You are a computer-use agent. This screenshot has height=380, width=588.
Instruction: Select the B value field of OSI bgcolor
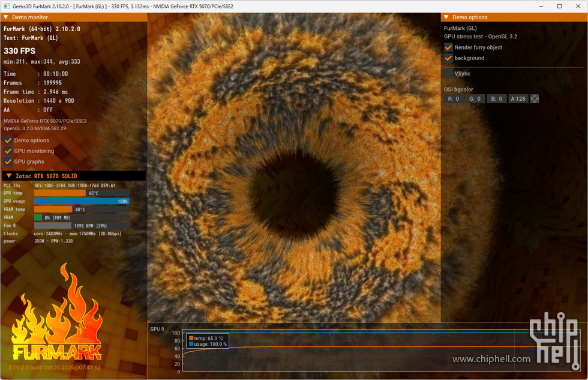(x=496, y=99)
